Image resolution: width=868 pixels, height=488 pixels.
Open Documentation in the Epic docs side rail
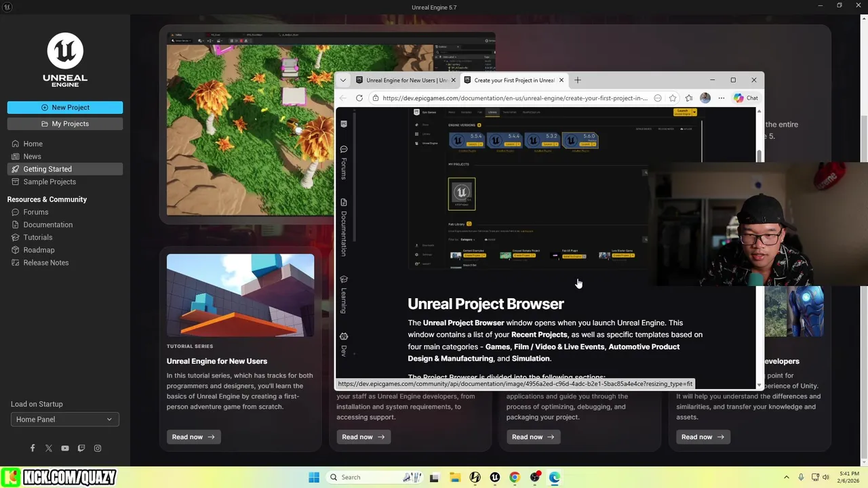coord(344,228)
